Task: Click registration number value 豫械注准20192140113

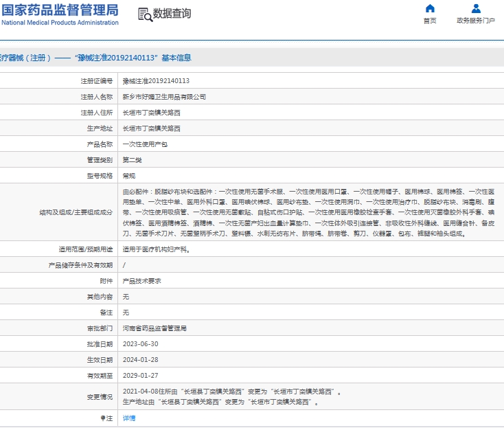Action: pos(156,81)
